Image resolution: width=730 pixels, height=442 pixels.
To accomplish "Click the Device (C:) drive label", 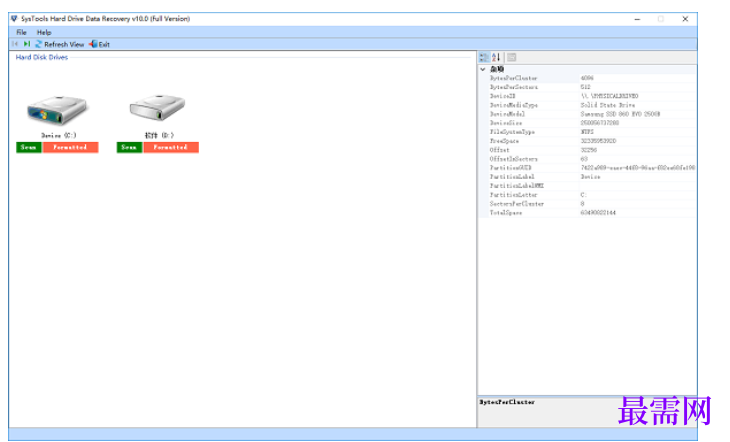I will (x=59, y=136).
